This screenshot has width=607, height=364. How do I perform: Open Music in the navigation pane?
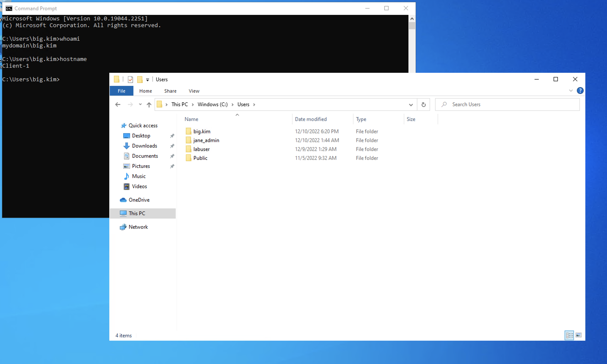click(x=138, y=176)
